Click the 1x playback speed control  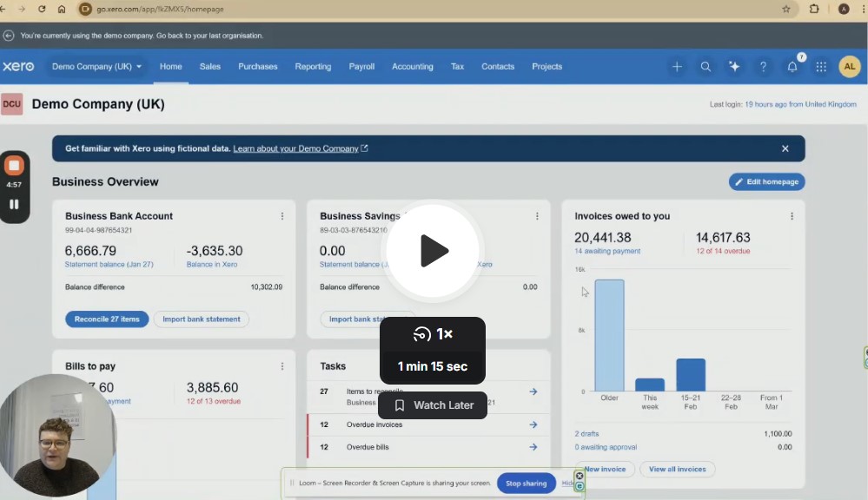[433, 334]
